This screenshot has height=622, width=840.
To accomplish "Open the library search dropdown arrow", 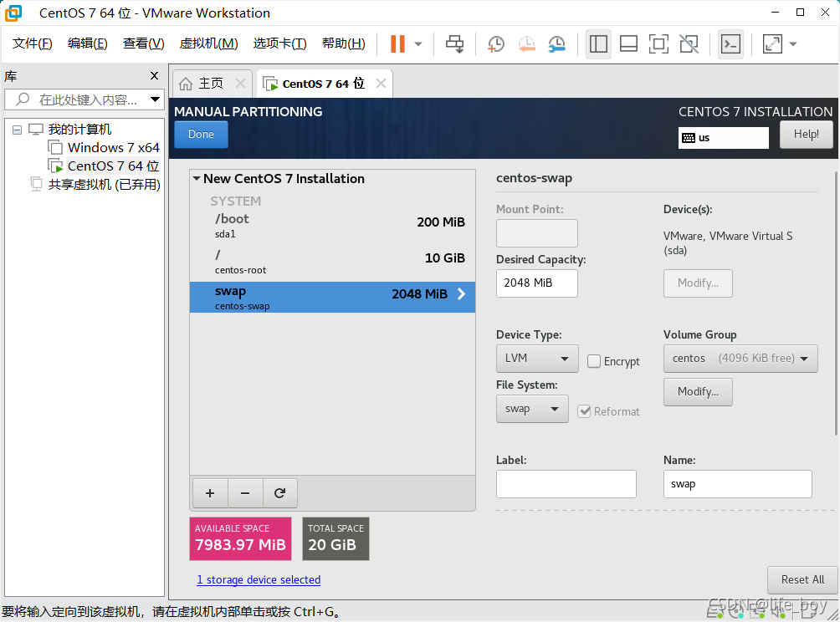I will [155, 99].
